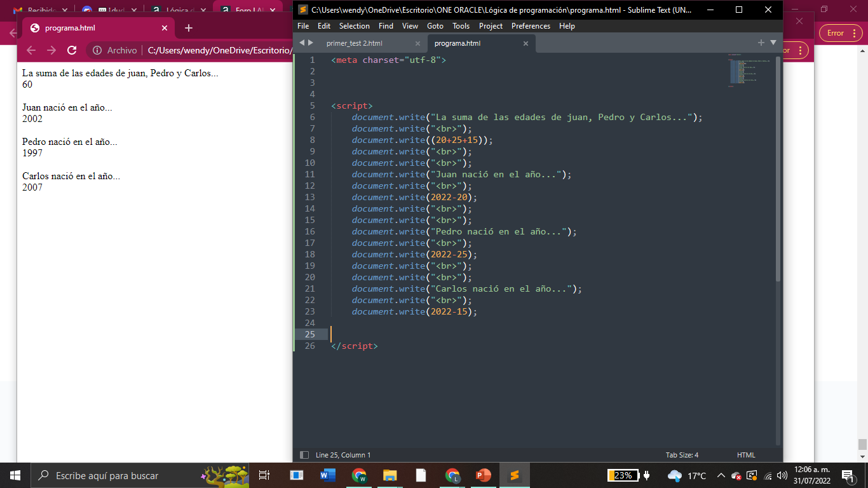
Task: Go to next tab with right arrow
Action: click(311, 43)
